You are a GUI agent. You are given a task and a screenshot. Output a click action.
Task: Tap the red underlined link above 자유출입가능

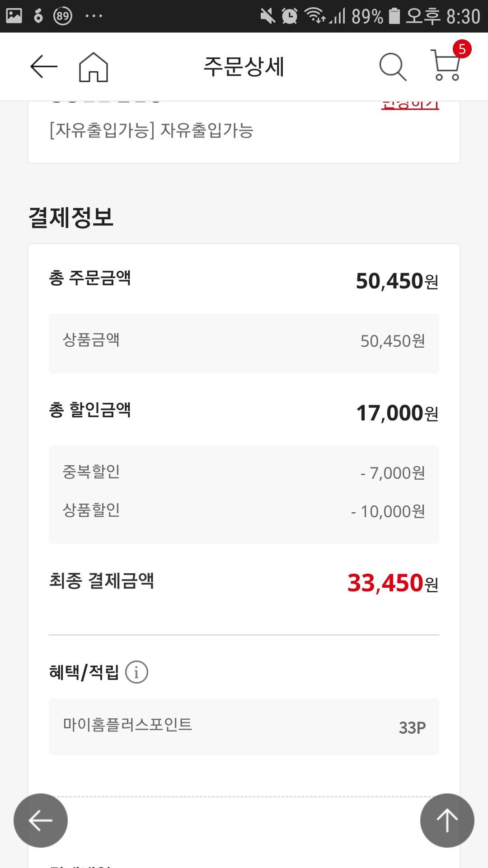coord(410,105)
